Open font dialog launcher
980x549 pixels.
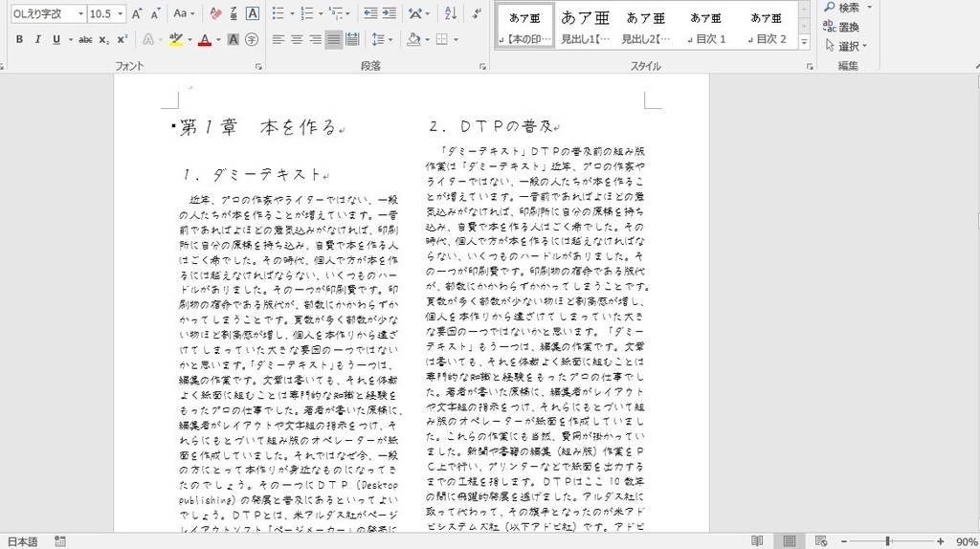point(258,66)
